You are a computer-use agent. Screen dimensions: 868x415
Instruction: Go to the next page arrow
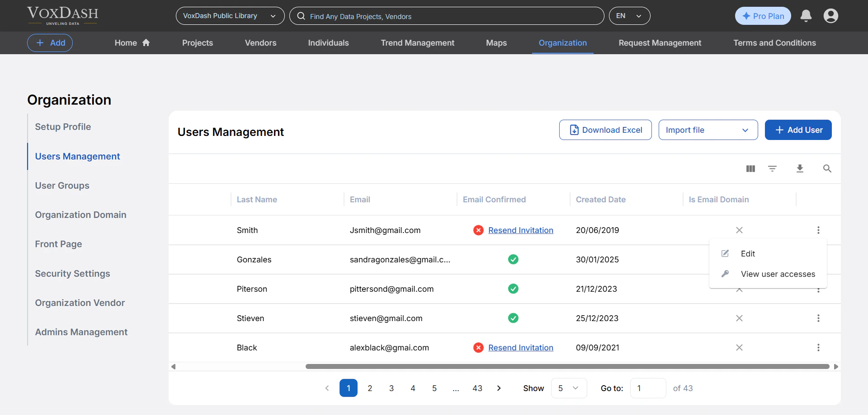point(499,388)
